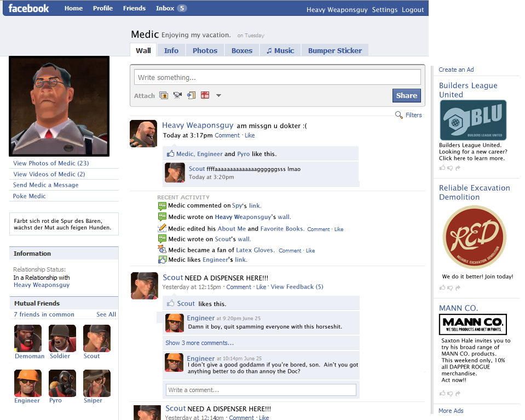Like Heavy Weaponsguy's am missgn u dokter post
Screen dimensions: 525x420
250,135
